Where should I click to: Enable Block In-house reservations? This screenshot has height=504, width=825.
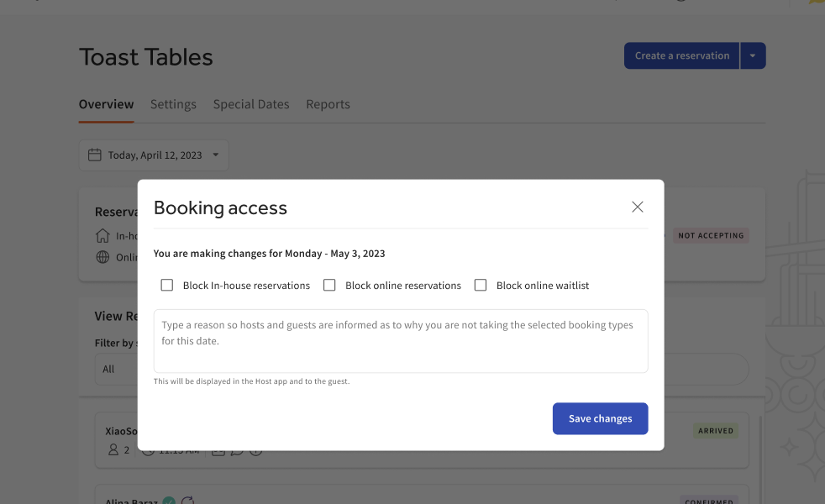pos(166,285)
